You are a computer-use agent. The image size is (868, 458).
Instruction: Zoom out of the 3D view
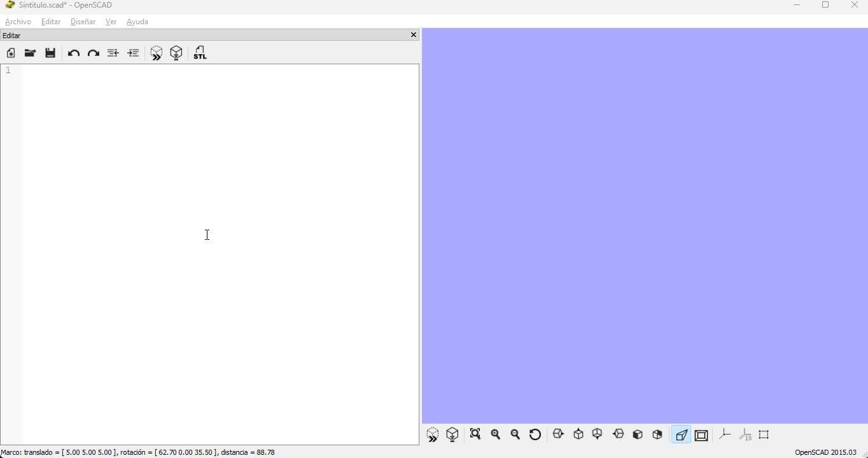pos(515,434)
